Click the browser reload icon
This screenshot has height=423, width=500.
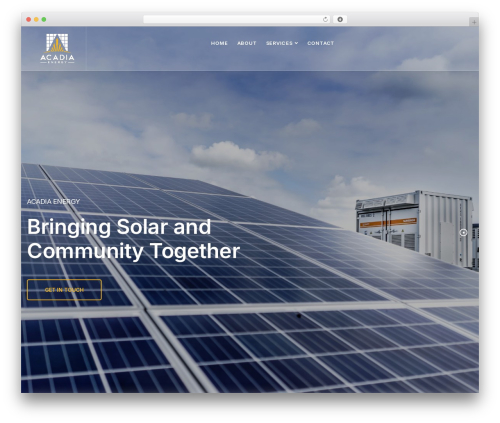tap(325, 20)
